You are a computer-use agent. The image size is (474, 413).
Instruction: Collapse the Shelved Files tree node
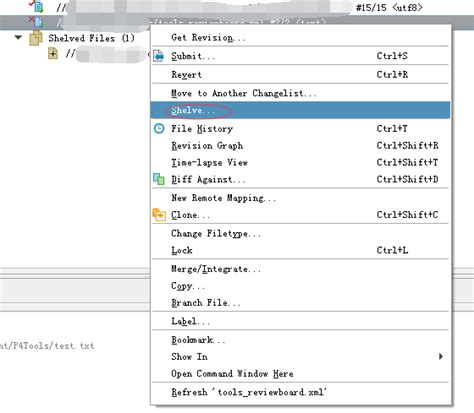pos(18,38)
